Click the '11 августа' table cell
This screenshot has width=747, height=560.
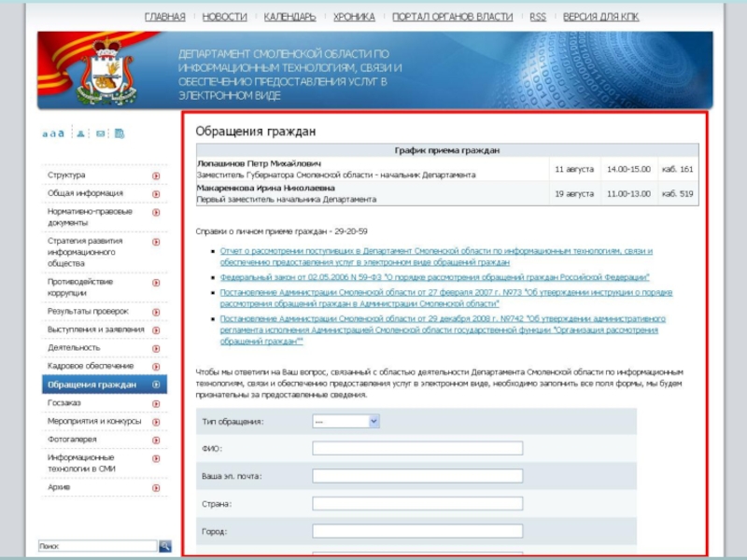(x=574, y=169)
